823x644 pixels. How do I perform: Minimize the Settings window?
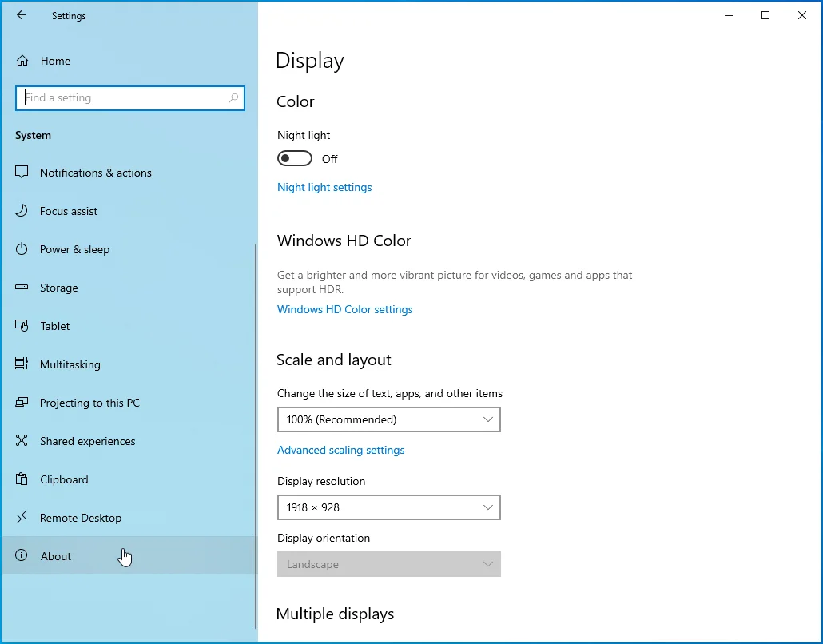click(x=729, y=15)
